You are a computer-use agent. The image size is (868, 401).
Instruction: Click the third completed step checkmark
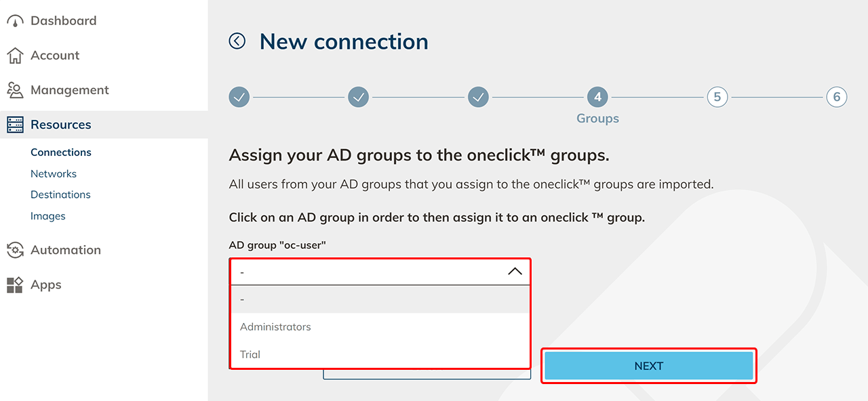[478, 97]
